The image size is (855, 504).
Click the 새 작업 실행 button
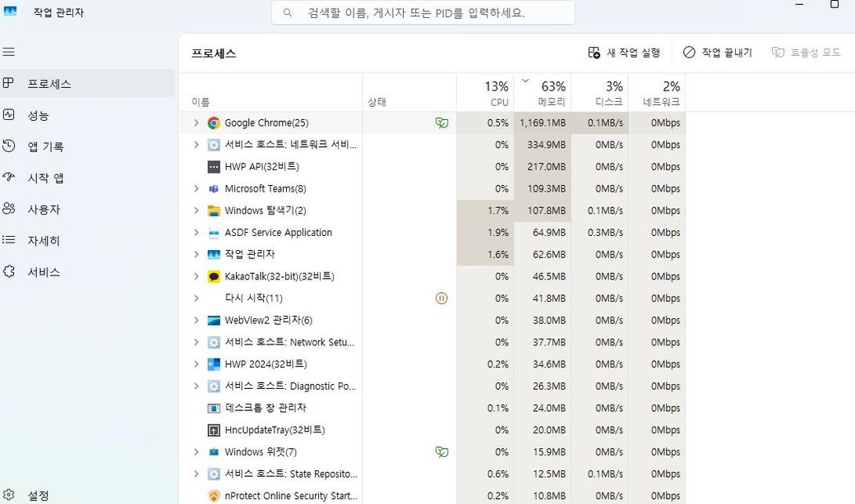(624, 53)
